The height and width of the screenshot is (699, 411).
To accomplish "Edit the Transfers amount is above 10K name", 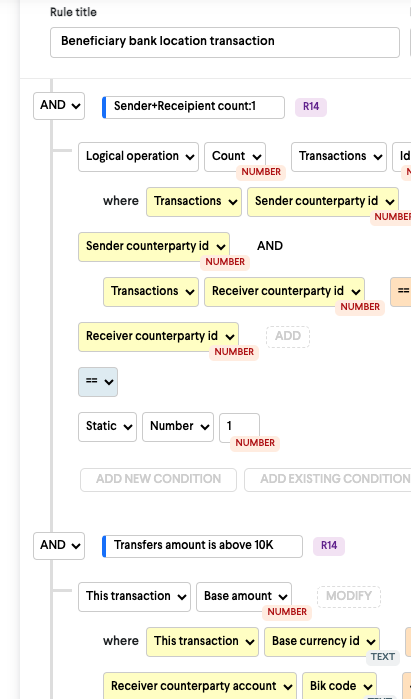I will [202, 546].
